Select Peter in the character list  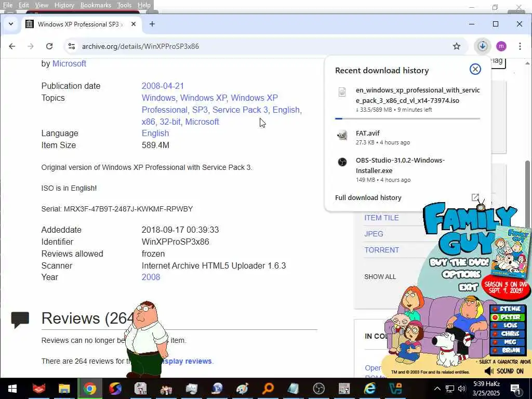coord(507,317)
